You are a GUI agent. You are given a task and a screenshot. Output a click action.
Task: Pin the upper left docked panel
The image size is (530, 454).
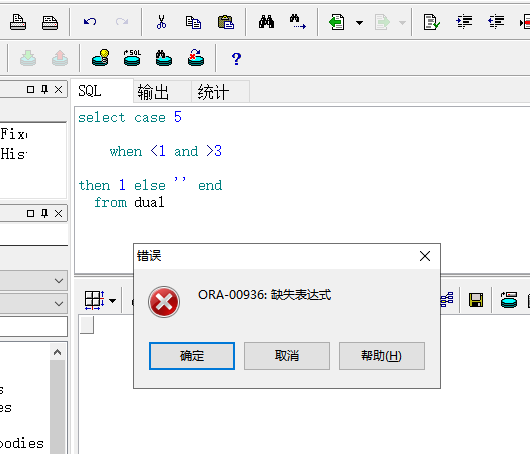pos(44,89)
